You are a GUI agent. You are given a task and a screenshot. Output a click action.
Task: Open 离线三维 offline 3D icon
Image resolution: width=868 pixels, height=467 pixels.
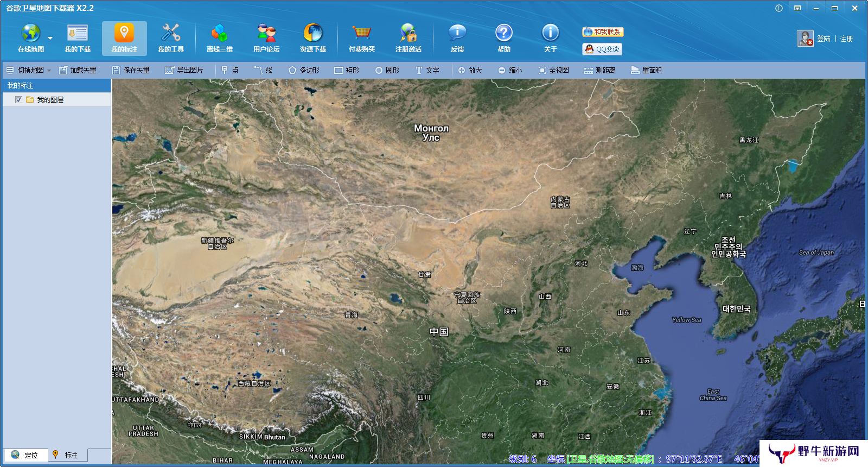219,33
